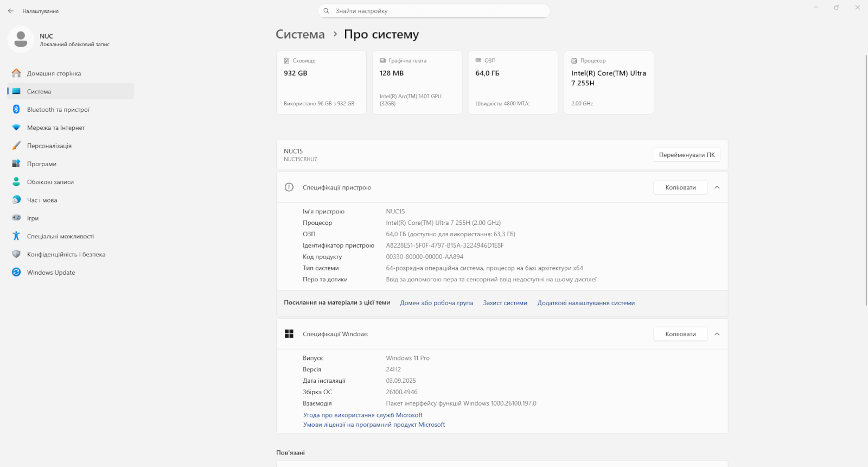Click the vertical scrollbar thumb
Screen dimensions: 868x467
point(866,179)
